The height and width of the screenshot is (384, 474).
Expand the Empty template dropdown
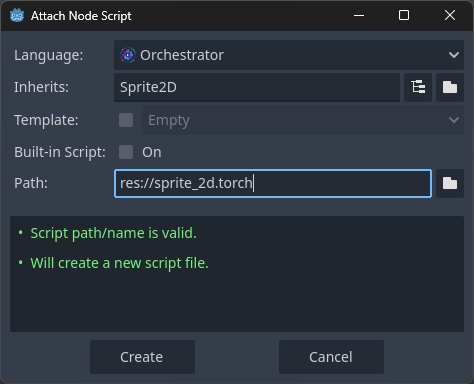(x=303, y=120)
